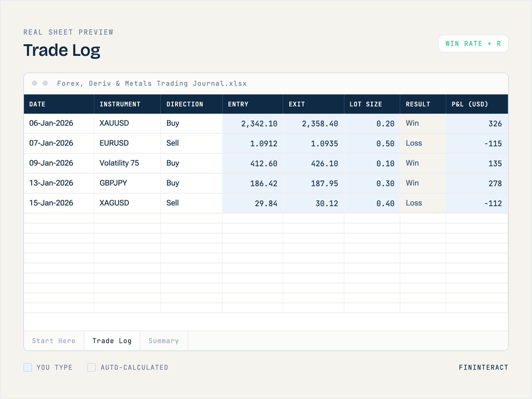The image size is (532, 399).
Task: Click lot size cell 0.40
Action: (x=372, y=203)
